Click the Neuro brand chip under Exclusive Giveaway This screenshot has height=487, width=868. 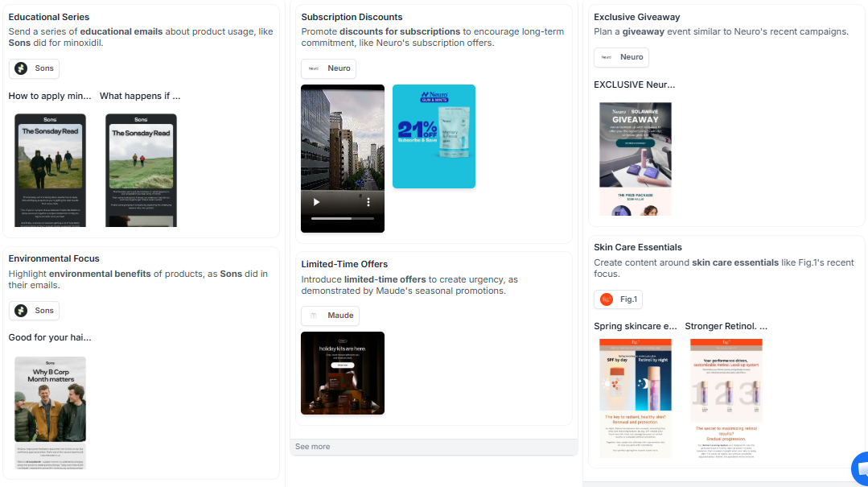[x=621, y=57]
